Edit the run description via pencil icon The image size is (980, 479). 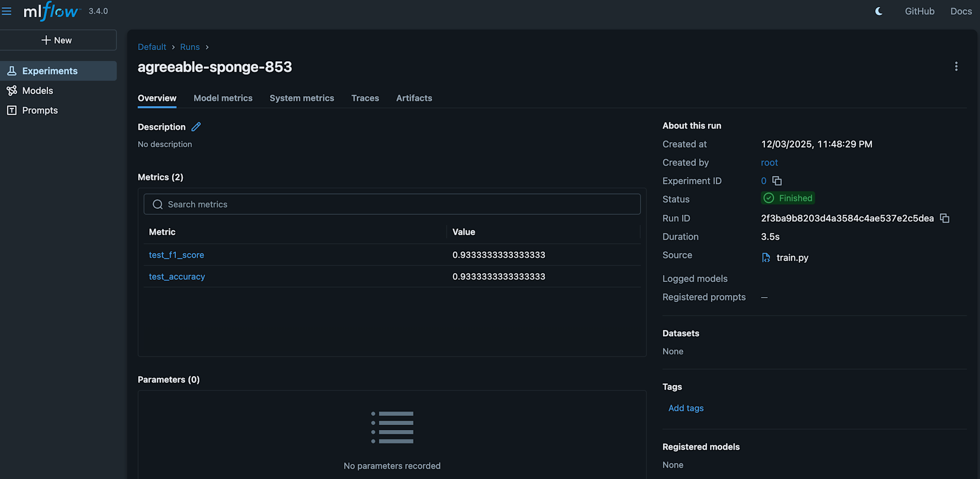coord(196,126)
